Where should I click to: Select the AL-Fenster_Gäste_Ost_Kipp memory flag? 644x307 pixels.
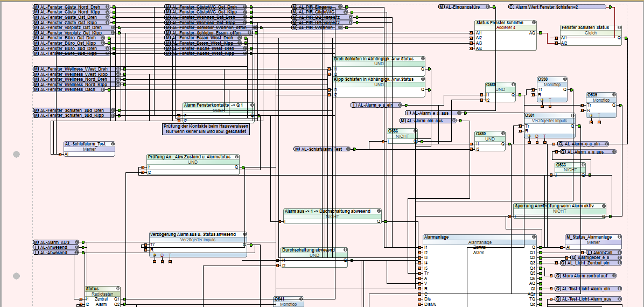[x=72, y=22]
